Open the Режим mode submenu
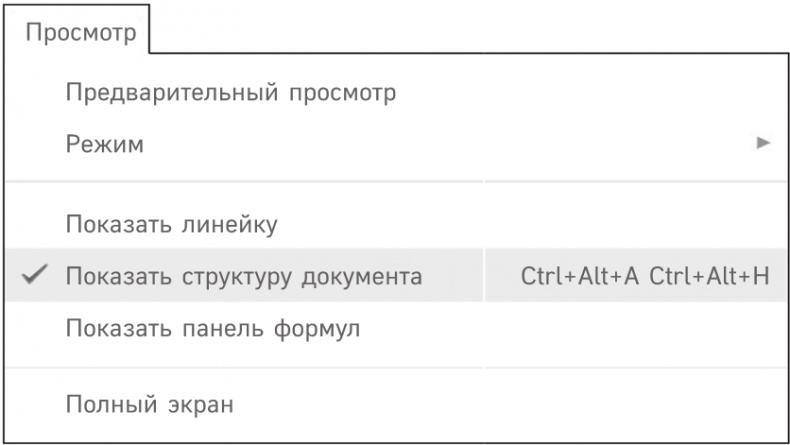This screenshot has width=790, height=445. coord(105,144)
